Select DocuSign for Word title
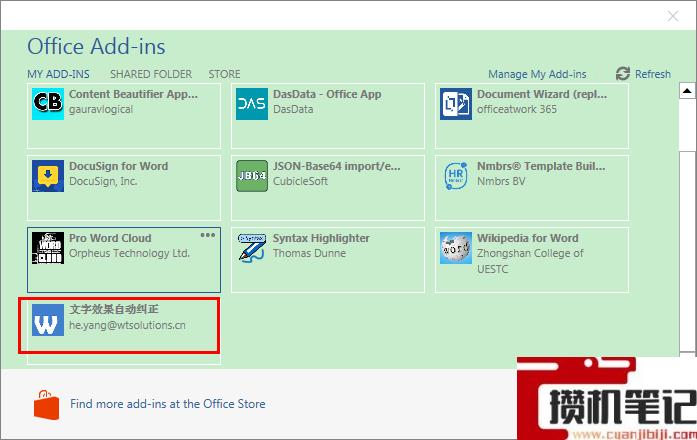The image size is (697, 440). pyautogui.click(x=119, y=166)
